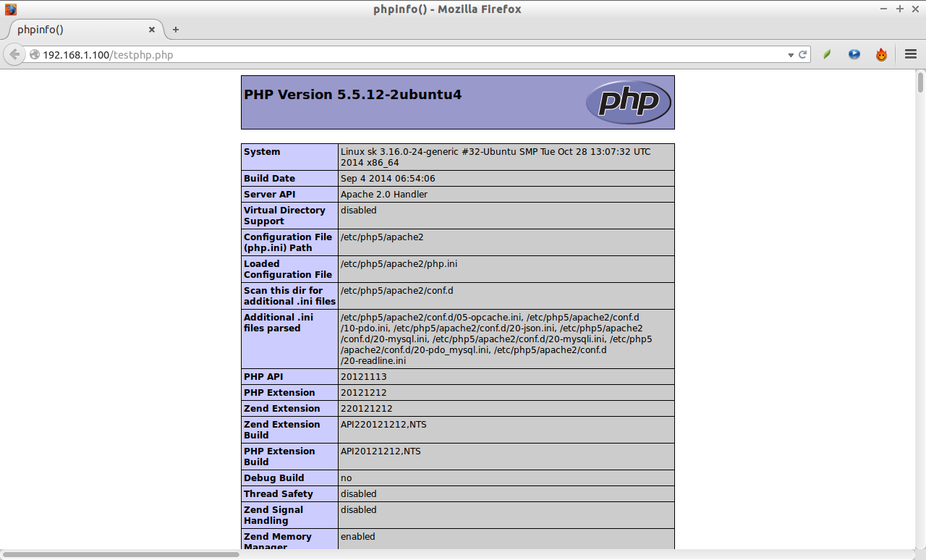Screen dimensions: 926x560
Task: Close the Firefox window
Action: tap(915, 9)
